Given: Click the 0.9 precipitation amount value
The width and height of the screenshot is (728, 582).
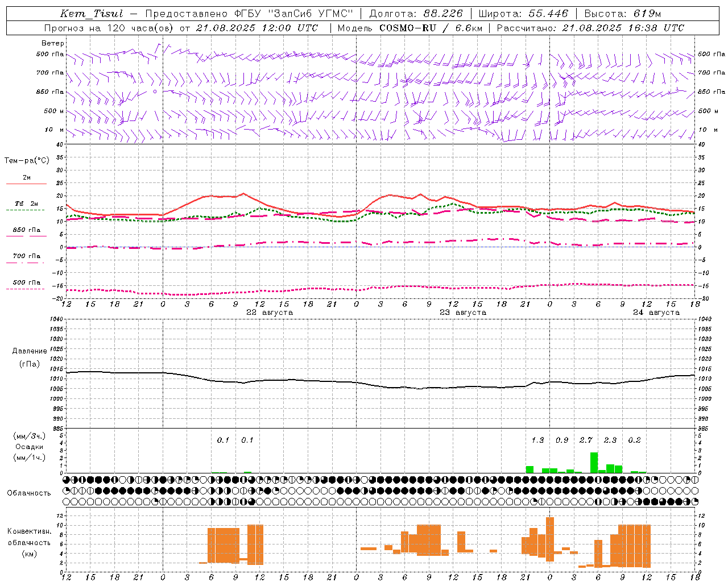Looking at the screenshot, I should [562, 440].
